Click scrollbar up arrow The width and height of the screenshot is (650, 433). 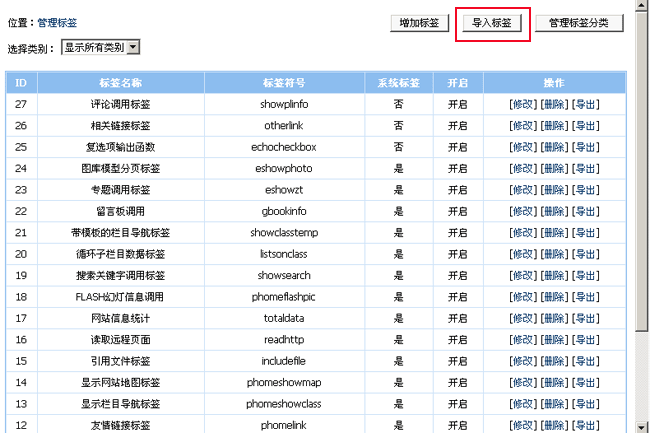coord(642,7)
